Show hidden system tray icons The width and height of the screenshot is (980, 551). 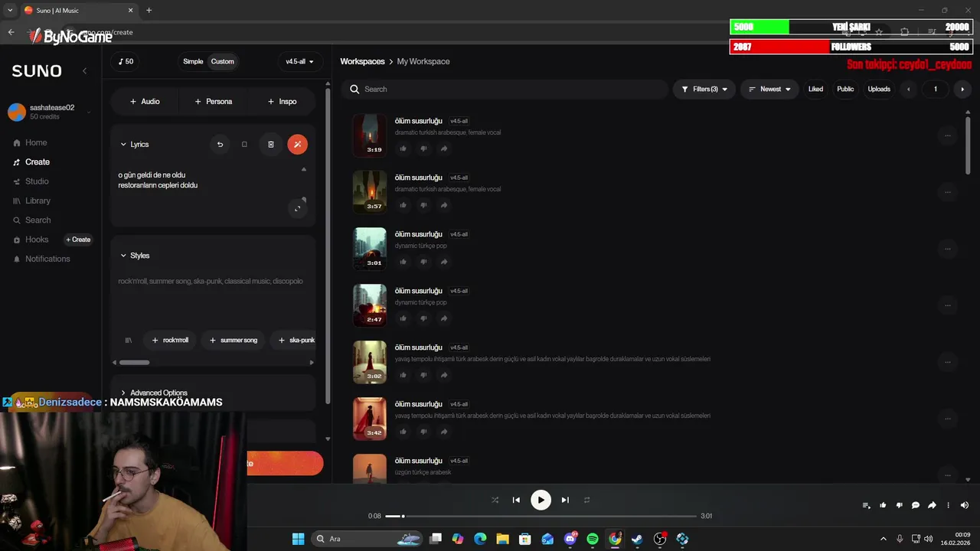coord(883,539)
